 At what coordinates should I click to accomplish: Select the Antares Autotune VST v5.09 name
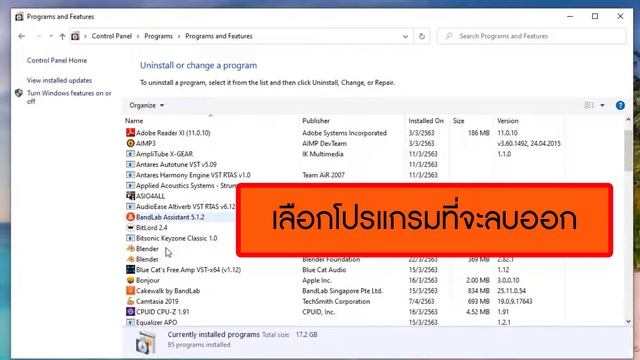pos(176,164)
